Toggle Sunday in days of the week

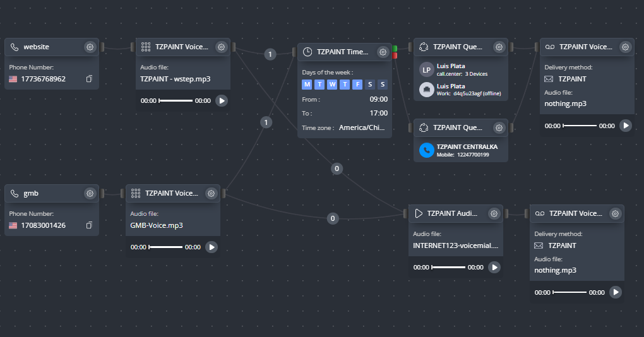(x=383, y=85)
